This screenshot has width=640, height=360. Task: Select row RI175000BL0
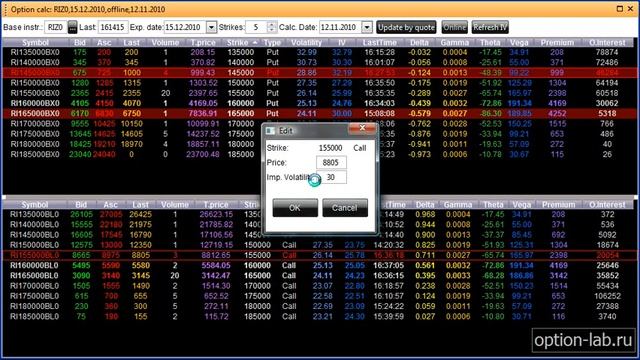click(318, 296)
